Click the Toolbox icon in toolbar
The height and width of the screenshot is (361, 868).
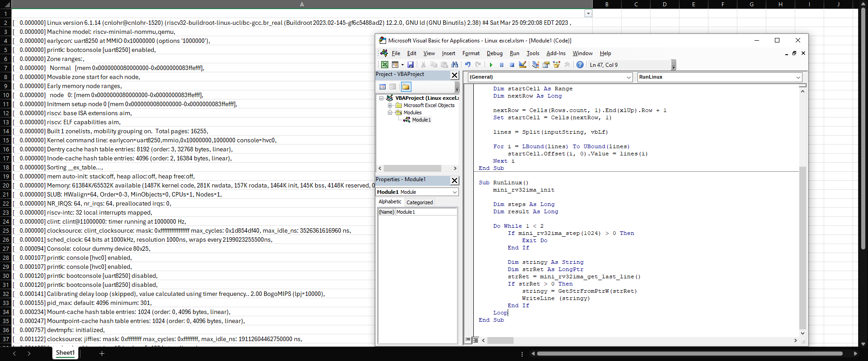pyautogui.click(x=567, y=65)
